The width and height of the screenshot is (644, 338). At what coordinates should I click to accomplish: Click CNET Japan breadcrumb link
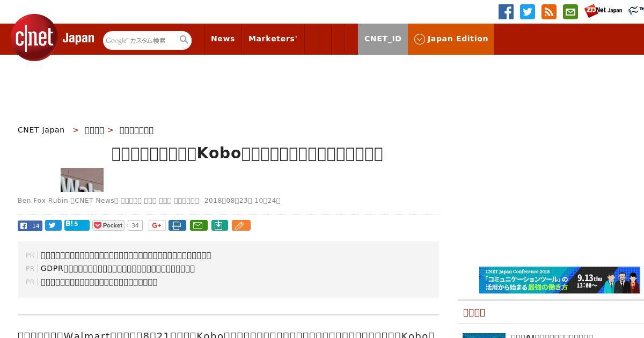coord(41,130)
